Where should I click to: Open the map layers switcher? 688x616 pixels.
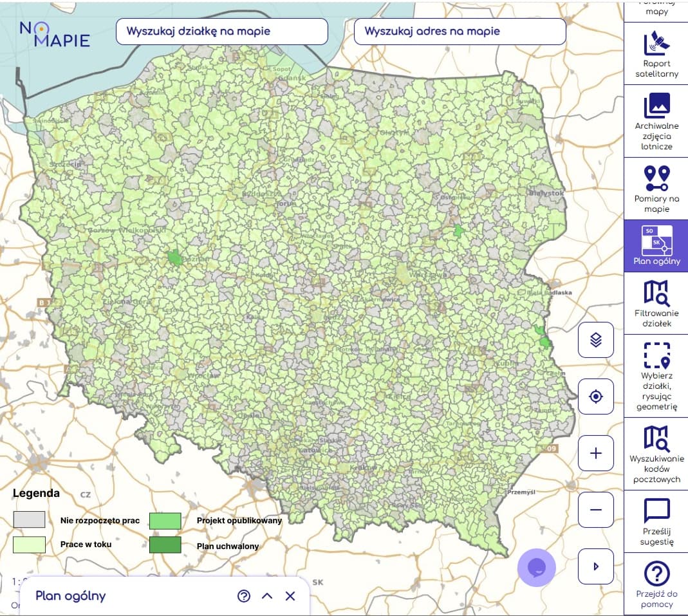click(x=595, y=339)
